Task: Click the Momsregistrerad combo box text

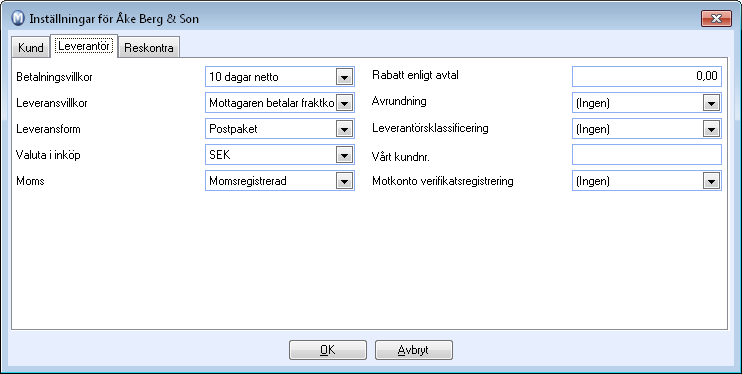Action: [247, 181]
